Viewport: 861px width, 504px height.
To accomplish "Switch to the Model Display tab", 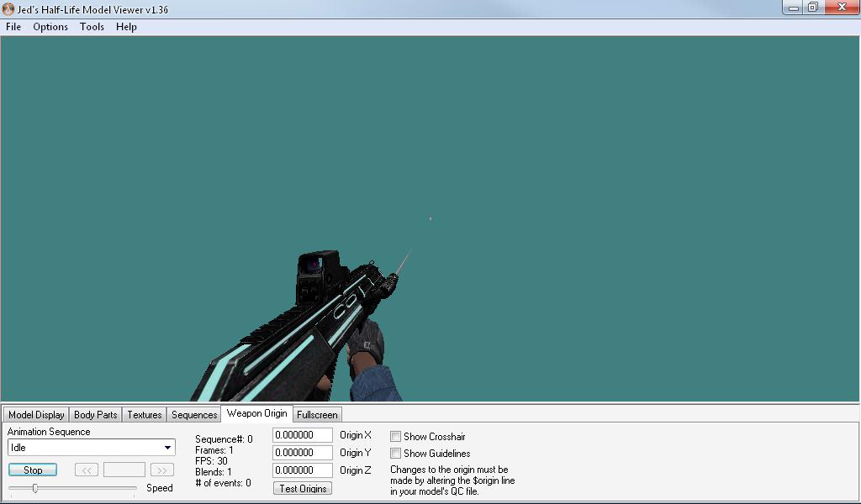I will point(36,415).
